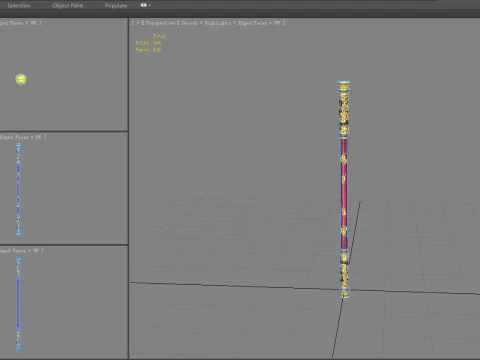Select the pillar's round top view in the top-left viewport
The image size is (480, 360).
tap(21, 79)
